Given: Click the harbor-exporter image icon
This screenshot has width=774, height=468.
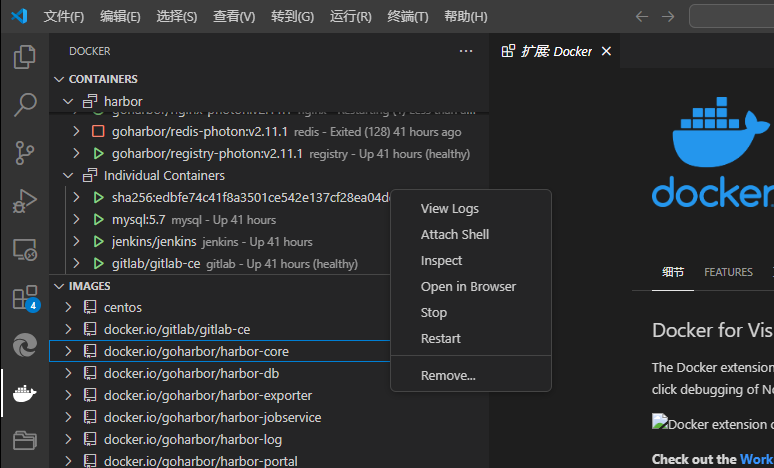Looking at the screenshot, I should [x=90, y=395].
